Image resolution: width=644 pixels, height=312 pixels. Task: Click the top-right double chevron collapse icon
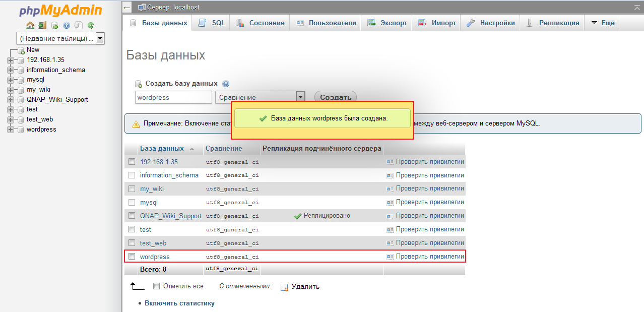tap(637, 7)
